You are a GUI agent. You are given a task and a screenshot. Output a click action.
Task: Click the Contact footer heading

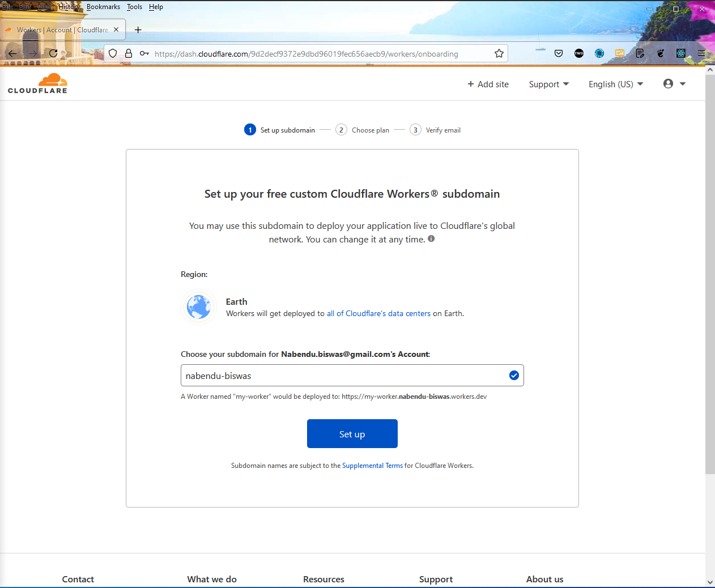[78, 579]
